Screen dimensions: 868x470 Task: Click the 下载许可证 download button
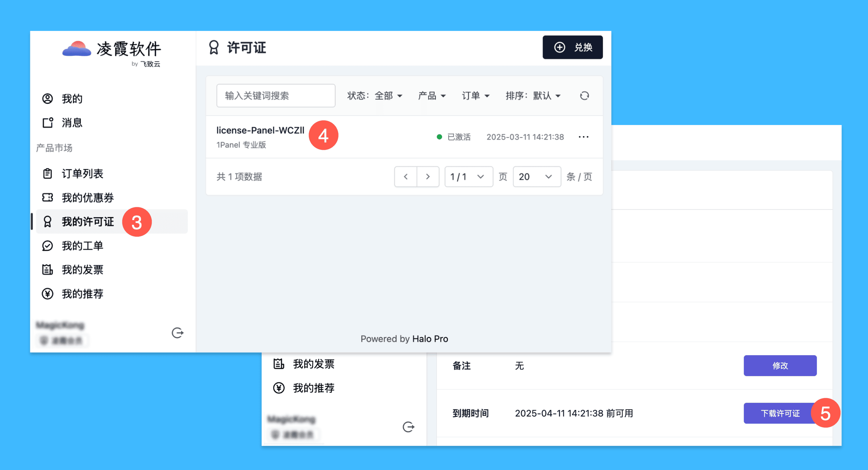point(779,413)
